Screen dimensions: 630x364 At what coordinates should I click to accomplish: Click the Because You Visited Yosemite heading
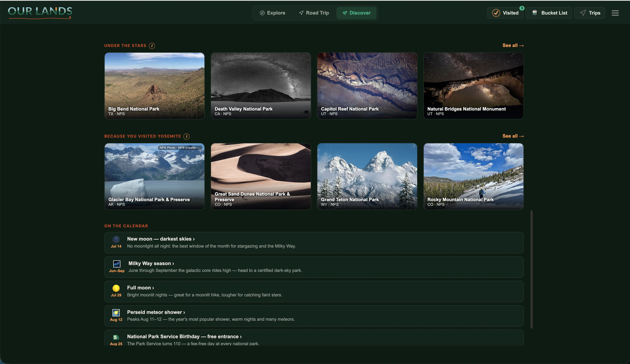tap(142, 136)
